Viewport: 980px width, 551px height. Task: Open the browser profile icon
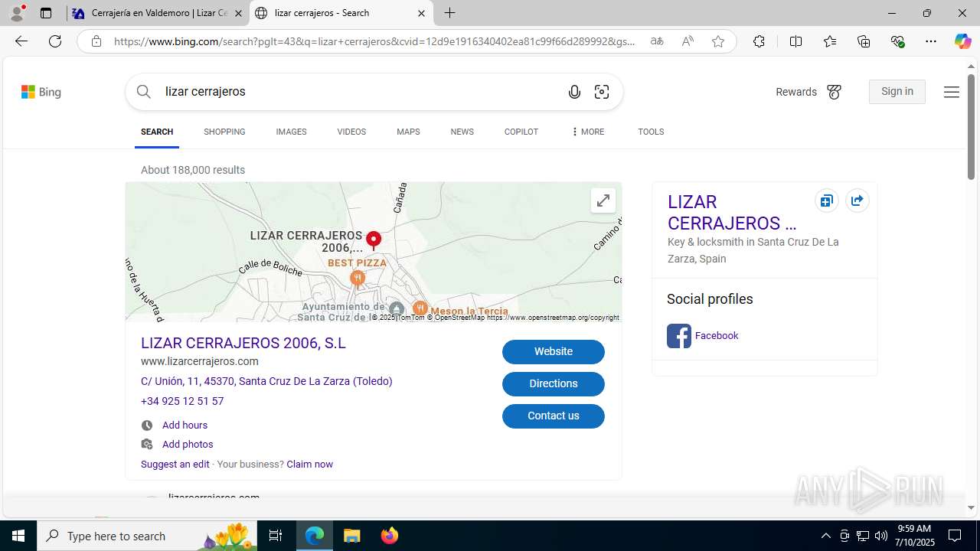coord(17,13)
